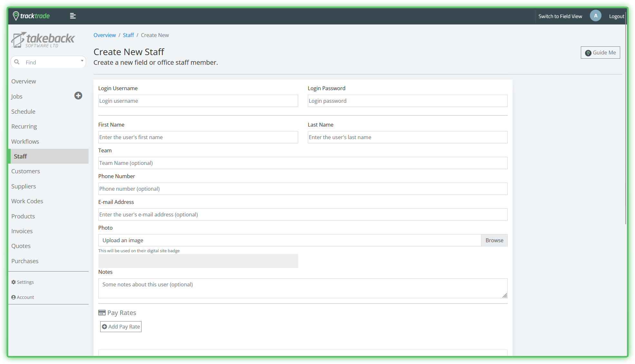The height and width of the screenshot is (364, 635).
Task: Follow the Staff breadcrumb link
Action: pos(128,35)
